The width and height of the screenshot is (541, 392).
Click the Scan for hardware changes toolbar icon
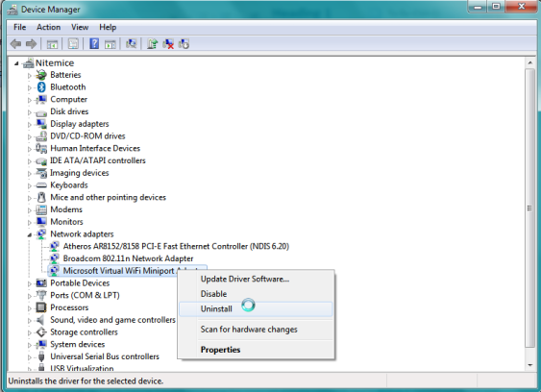[131, 44]
